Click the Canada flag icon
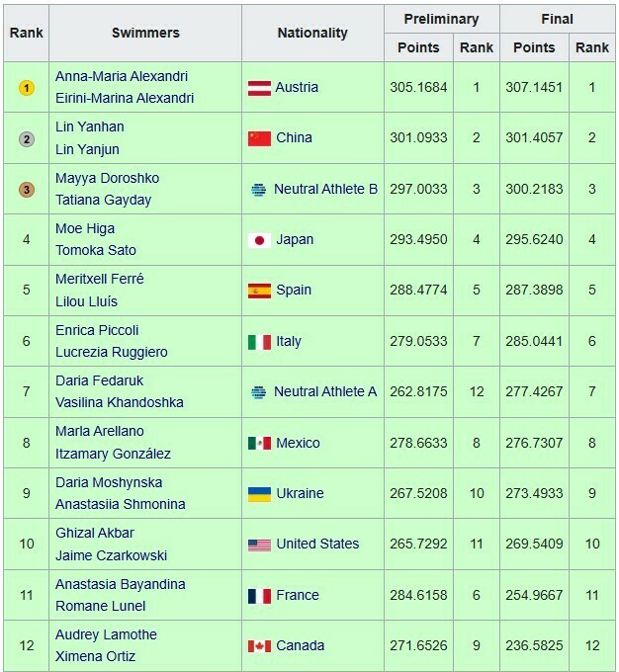 (x=259, y=646)
